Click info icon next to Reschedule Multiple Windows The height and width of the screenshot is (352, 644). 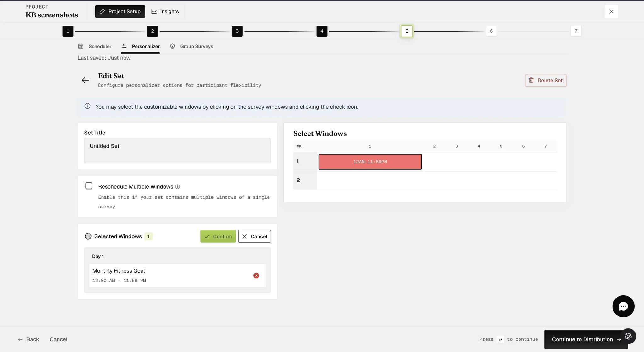[x=178, y=187]
